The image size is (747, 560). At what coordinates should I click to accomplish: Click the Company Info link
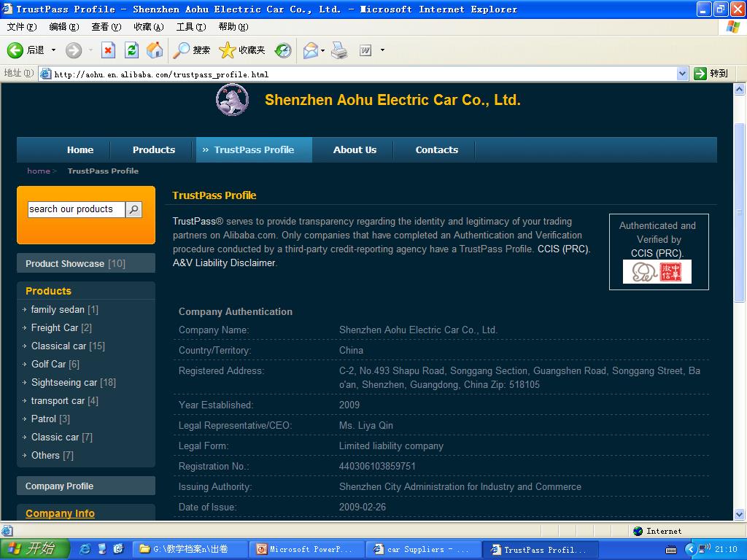pyautogui.click(x=60, y=513)
